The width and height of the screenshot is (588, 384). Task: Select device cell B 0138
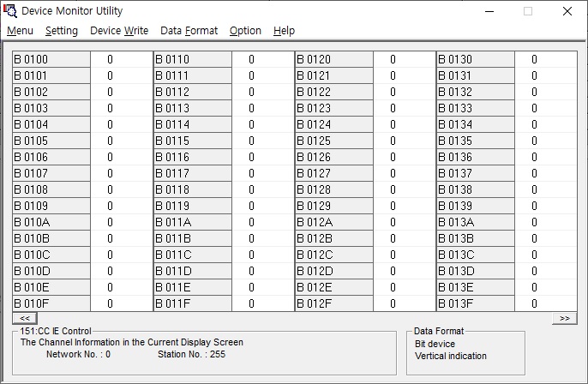point(476,189)
